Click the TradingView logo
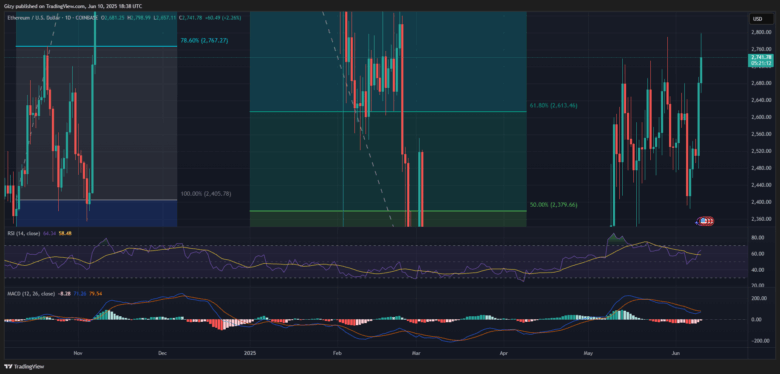The height and width of the screenshot is (374, 780). point(23,367)
